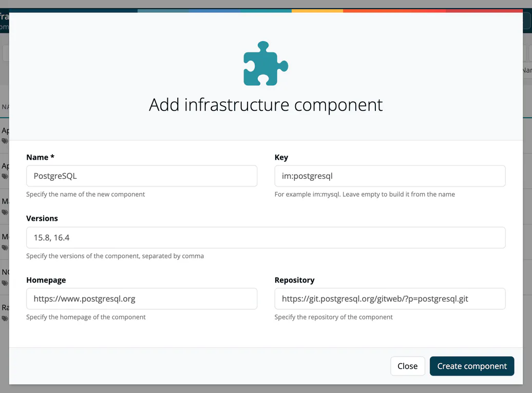
Task: Click the "Add infrastructure component" heading
Action: coord(265,105)
